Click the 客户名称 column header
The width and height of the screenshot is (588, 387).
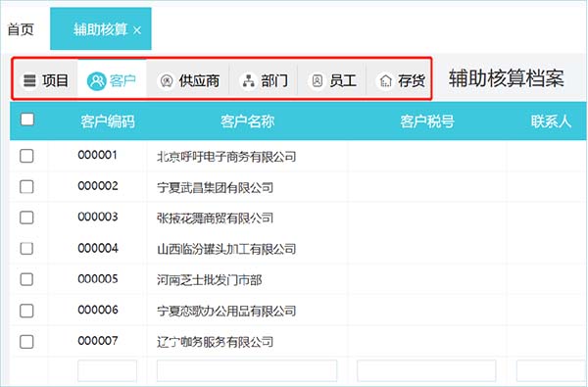pyautogui.click(x=248, y=121)
